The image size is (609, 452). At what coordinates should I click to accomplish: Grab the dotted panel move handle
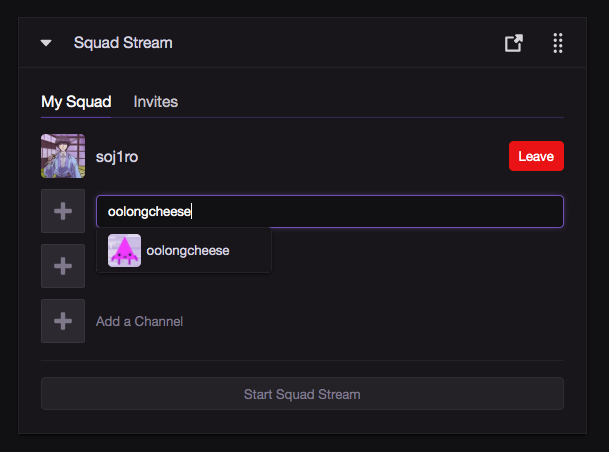tap(558, 43)
